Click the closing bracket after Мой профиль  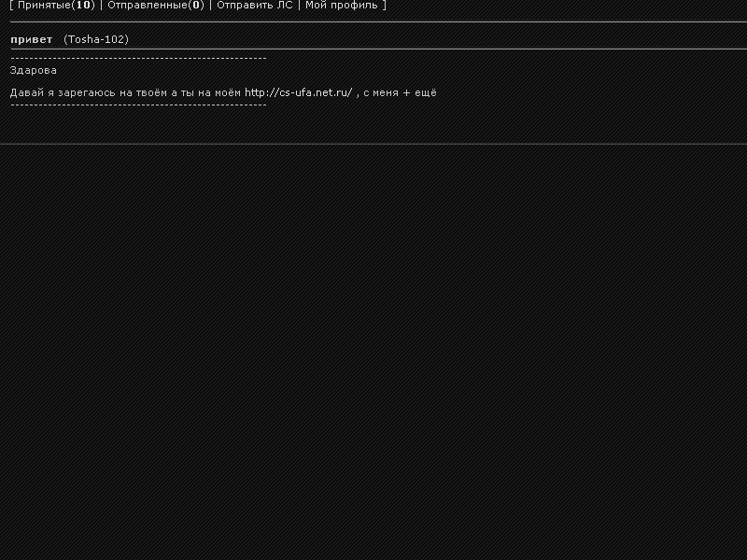tap(384, 6)
